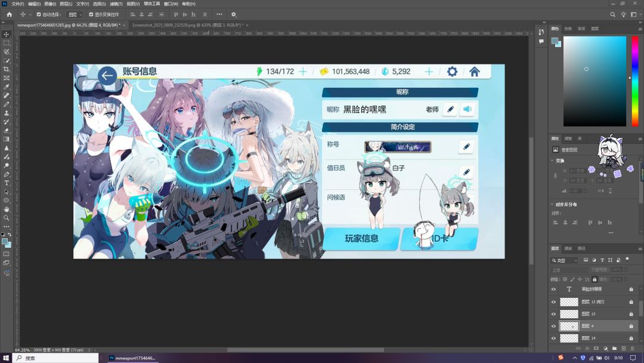The width and height of the screenshot is (644, 363).
Task: Add a layer mask using bottom icon
Action: 596,348
